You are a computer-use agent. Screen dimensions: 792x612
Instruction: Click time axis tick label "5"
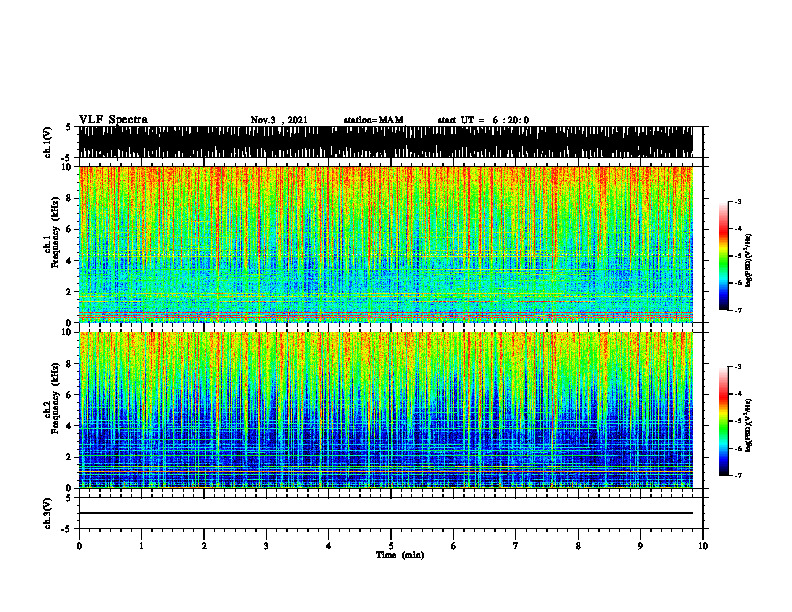391,546
